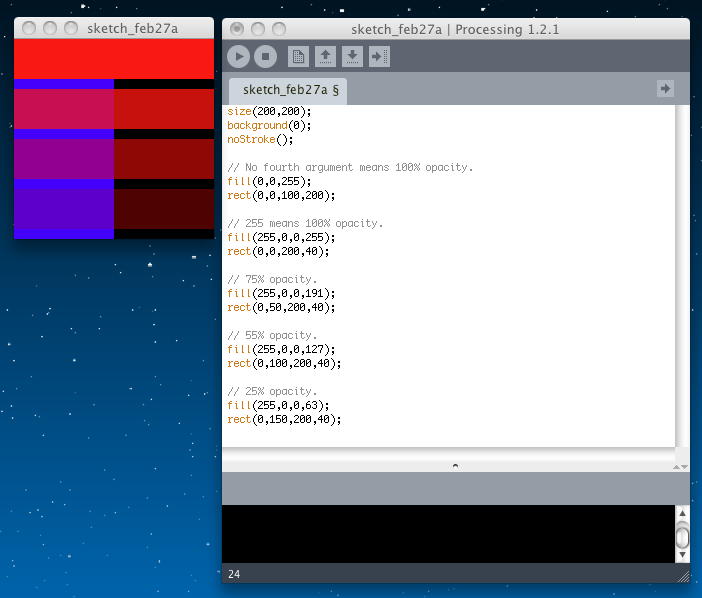The height and width of the screenshot is (598, 702).
Task: Click the divider handle between editor and console
Action: (x=455, y=465)
